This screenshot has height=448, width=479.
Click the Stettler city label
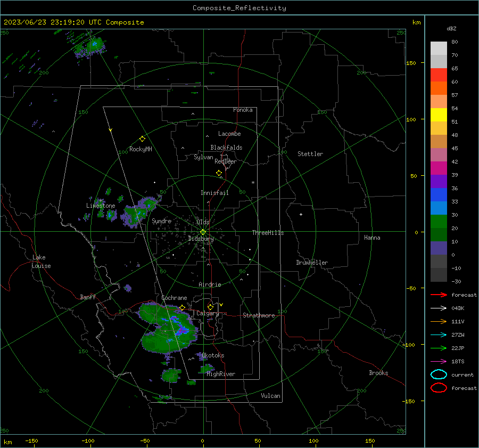click(310, 154)
